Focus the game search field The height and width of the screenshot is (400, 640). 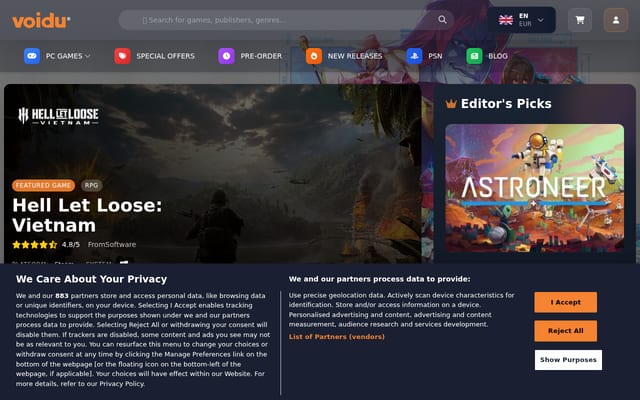(x=286, y=20)
